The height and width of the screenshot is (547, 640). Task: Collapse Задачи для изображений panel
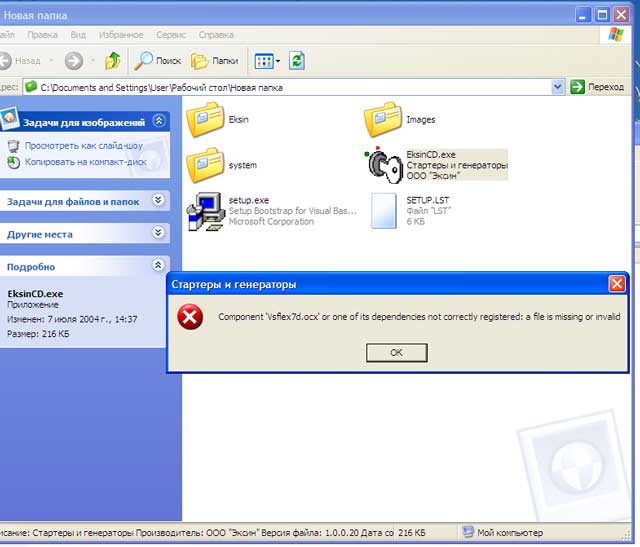pyautogui.click(x=159, y=121)
